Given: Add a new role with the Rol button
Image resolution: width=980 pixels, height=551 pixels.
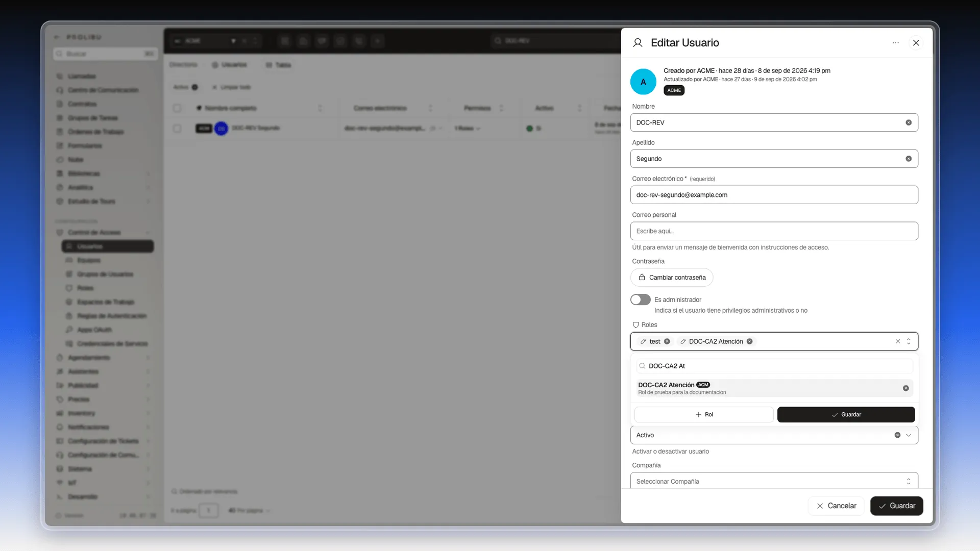Looking at the screenshot, I should pyautogui.click(x=704, y=415).
